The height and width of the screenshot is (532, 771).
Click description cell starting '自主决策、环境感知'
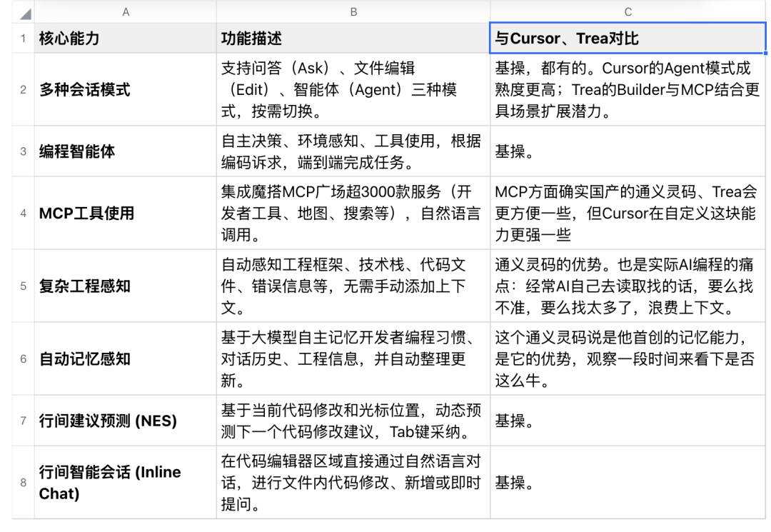(x=353, y=151)
